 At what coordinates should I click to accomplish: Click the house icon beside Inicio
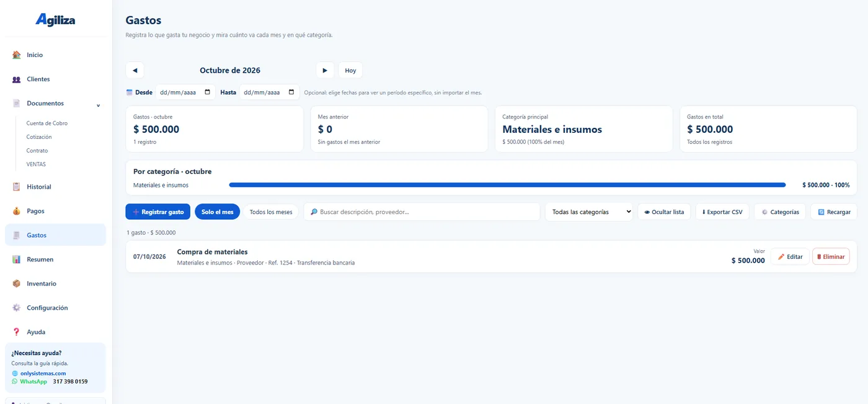click(x=17, y=55)
